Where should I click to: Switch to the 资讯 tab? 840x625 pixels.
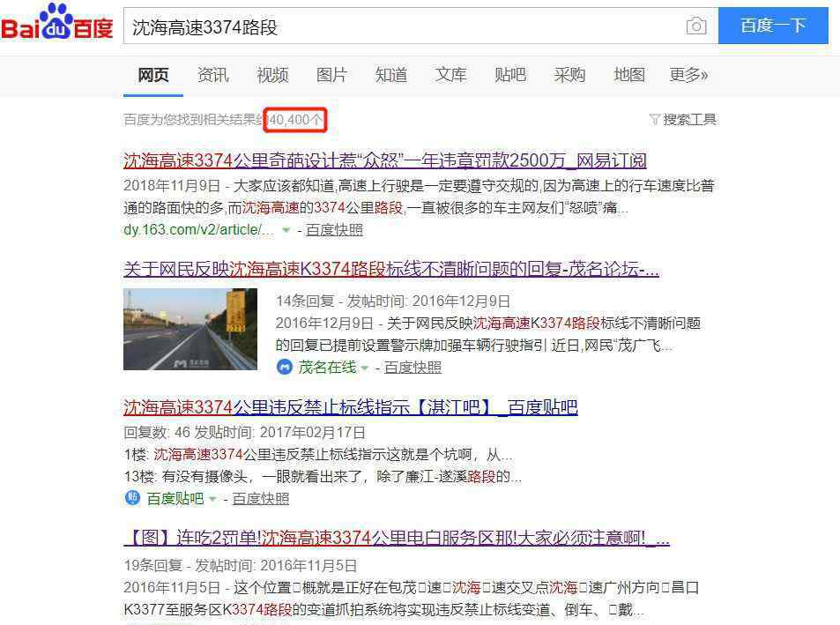212,75
